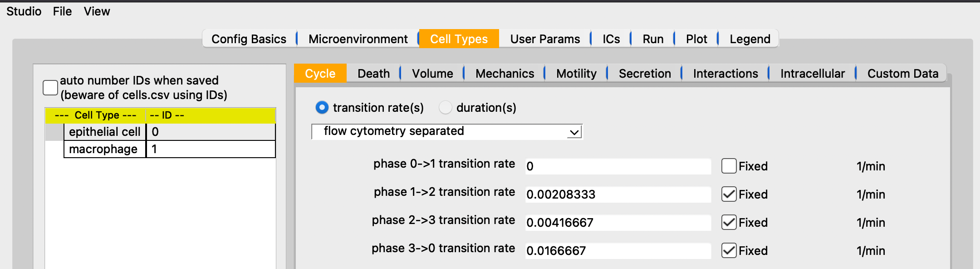Open the Death sub-tab
The height and width of the screenshot is (269, 980).
373,74
